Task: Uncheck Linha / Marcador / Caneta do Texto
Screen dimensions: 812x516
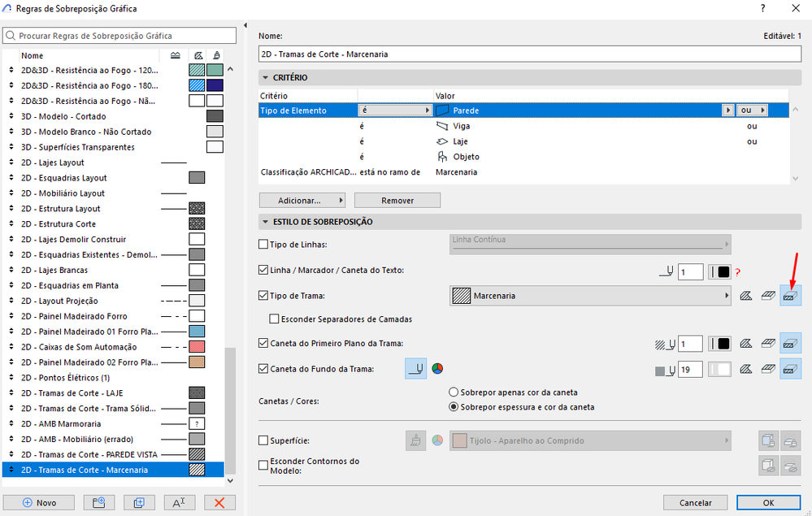Action: click(263, 270)
